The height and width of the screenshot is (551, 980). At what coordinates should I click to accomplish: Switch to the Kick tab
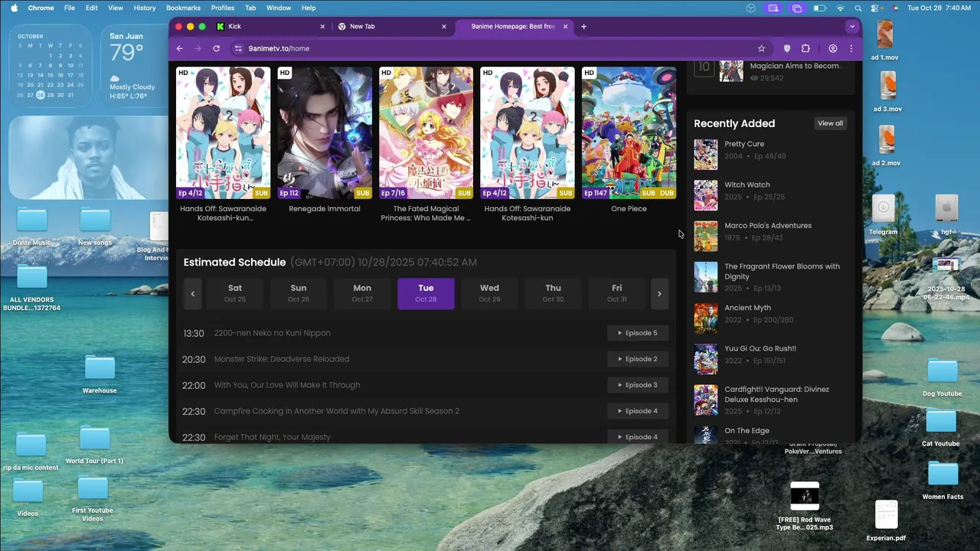270,26
